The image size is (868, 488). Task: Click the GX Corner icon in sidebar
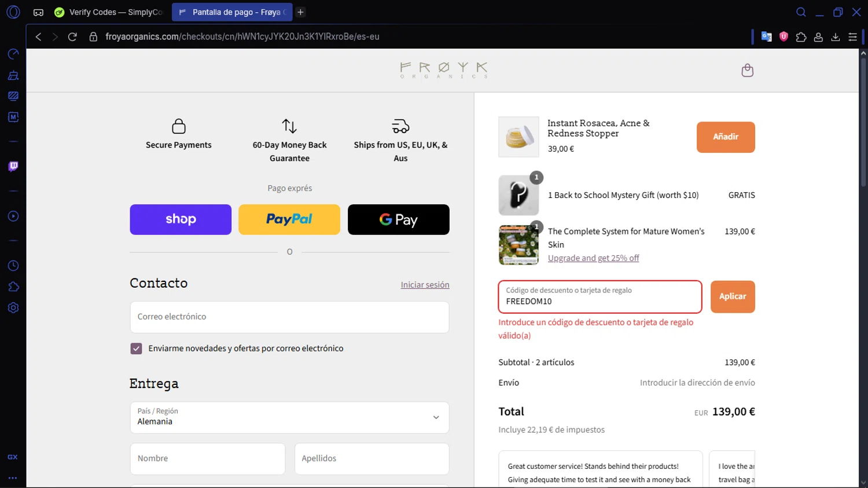(x=13, y=457)
